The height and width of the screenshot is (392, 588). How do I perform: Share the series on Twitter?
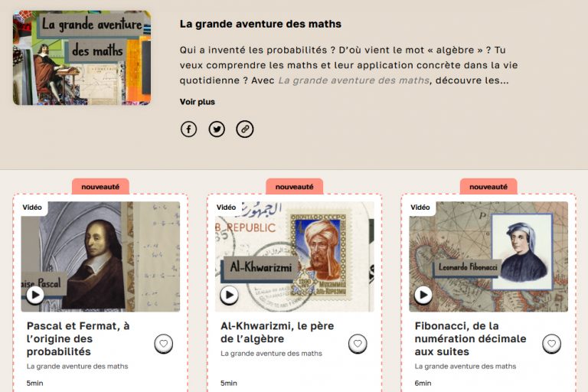click(217, 129)
